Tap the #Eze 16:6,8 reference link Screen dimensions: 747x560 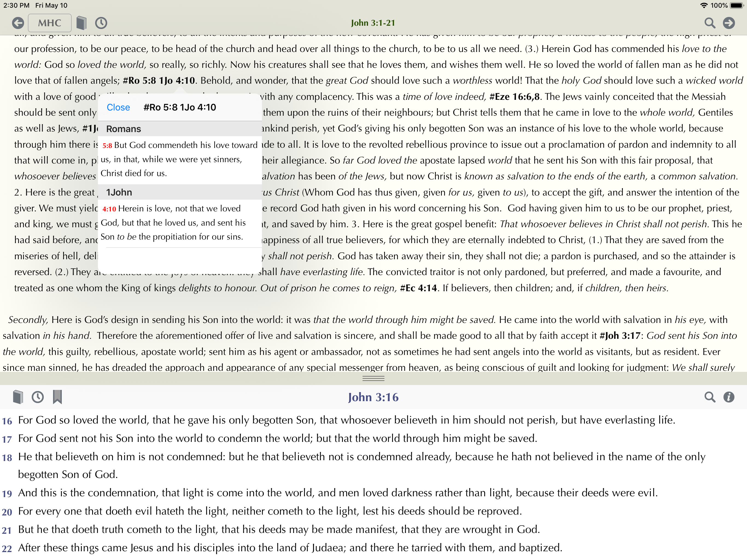pyautogui.click(x=514, y=97)
